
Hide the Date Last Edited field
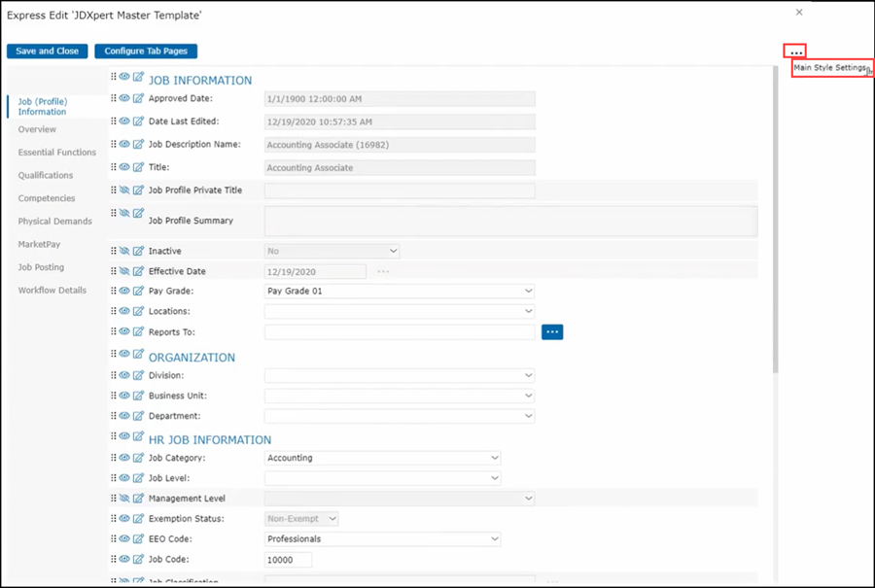pyautogui.click(x=124, y=121)
